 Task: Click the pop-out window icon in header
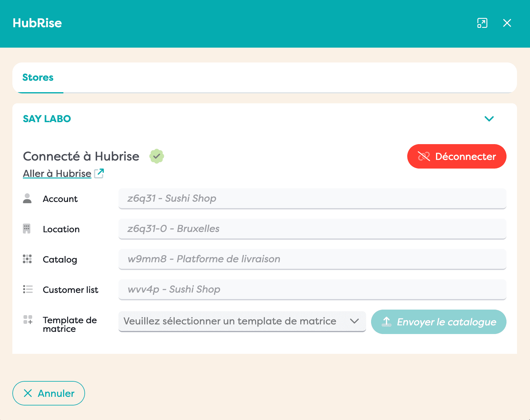(482, 23)
